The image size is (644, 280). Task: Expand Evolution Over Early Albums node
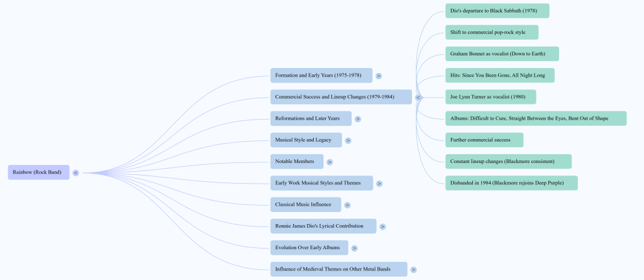click(354, 248)
